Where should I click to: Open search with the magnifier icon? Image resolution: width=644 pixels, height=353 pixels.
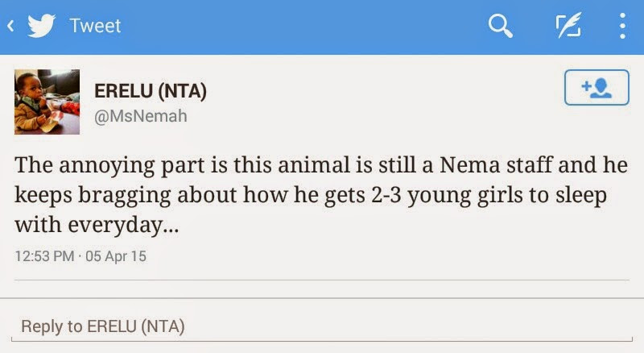click(501, 27)
